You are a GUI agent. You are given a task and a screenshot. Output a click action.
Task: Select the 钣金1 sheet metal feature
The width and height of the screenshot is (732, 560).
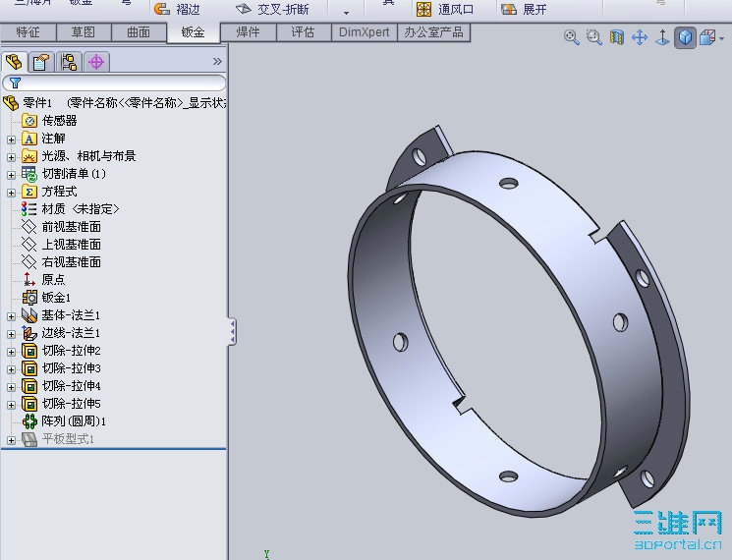[46, 298]
